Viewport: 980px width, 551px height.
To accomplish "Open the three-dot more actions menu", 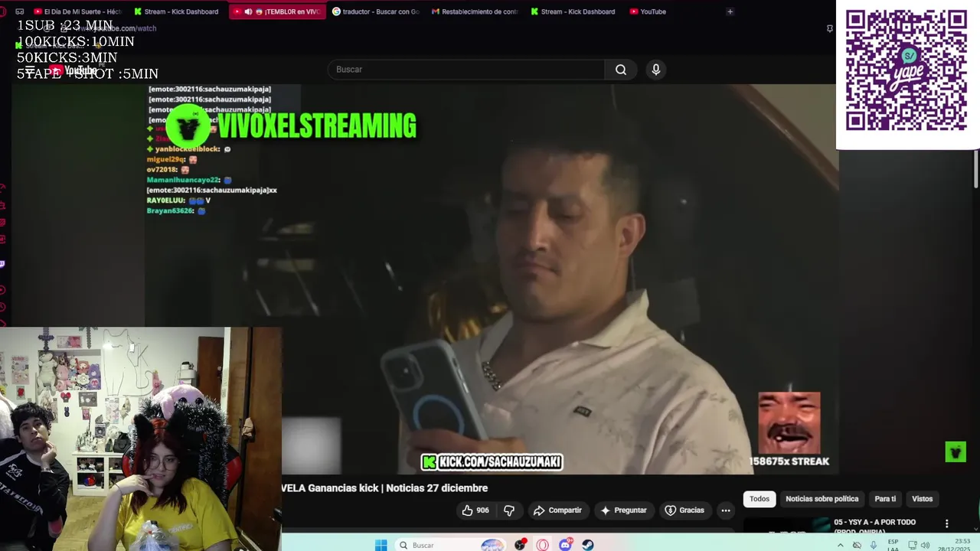I will click(726, 510).
